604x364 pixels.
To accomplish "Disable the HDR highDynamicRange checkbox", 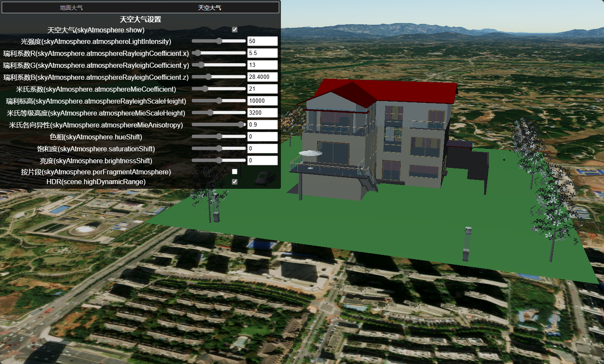I will [x=234, y=182].
